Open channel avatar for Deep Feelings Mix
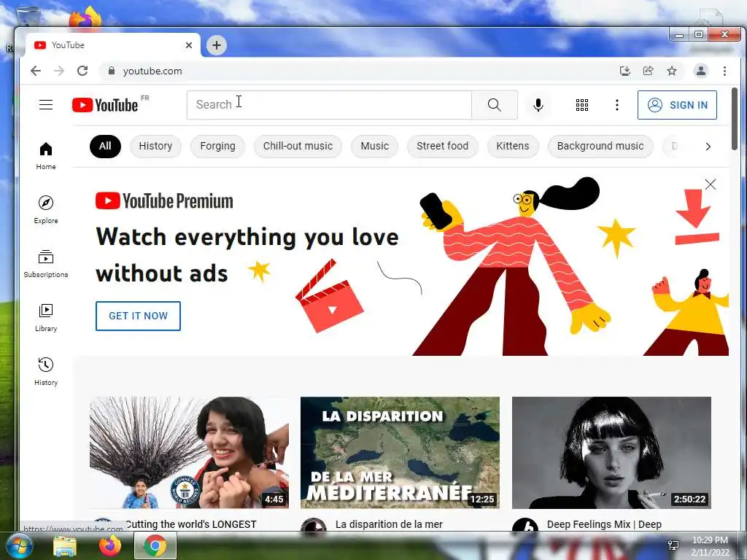Image resolution: width=747 pixels, height=560 pixels. tap(525, 525)
